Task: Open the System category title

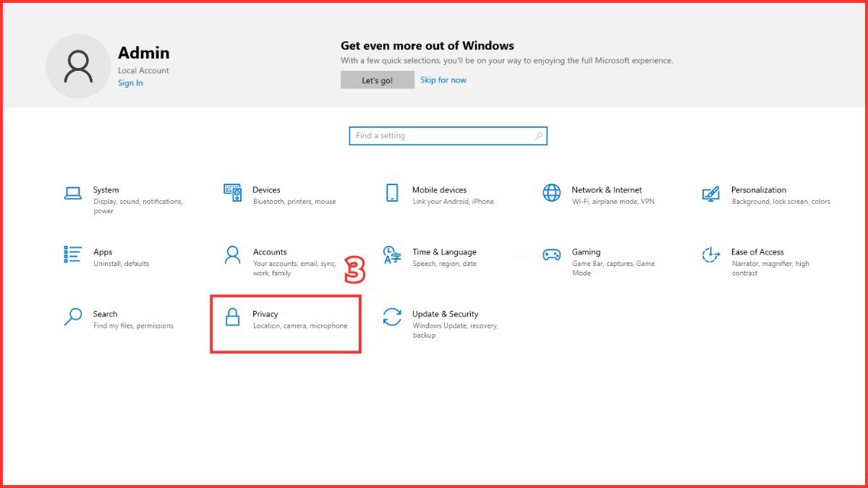Action: click(106, 190)
